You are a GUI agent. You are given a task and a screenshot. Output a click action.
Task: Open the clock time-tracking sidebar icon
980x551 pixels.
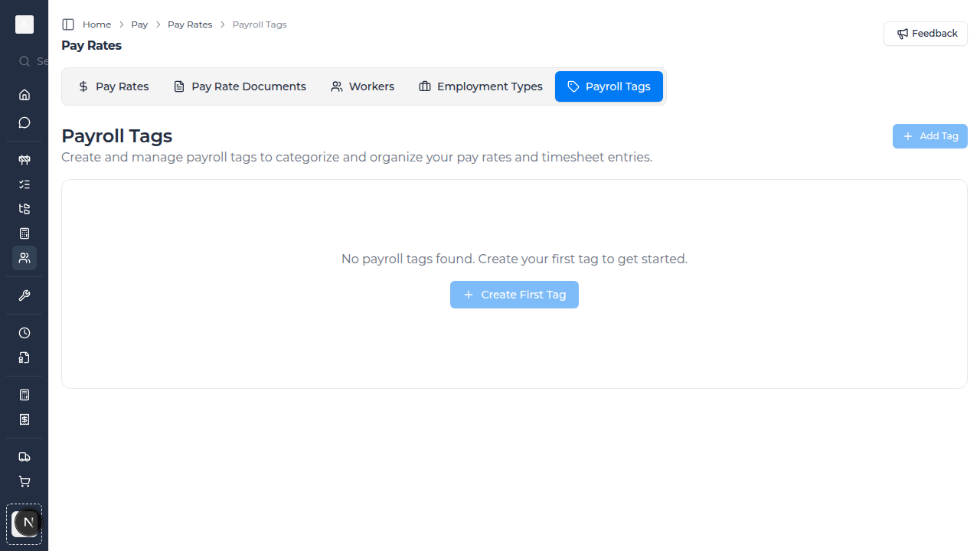click(x=24, y=333)
